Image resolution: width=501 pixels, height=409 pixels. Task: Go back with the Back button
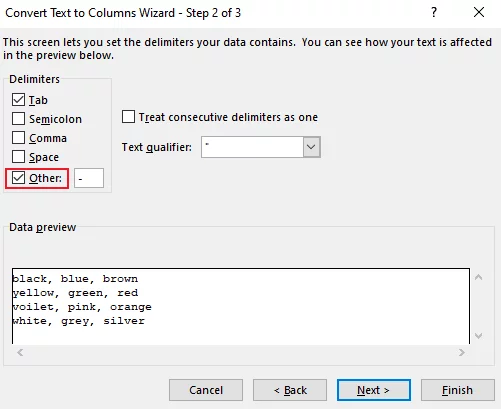[290, 390]
